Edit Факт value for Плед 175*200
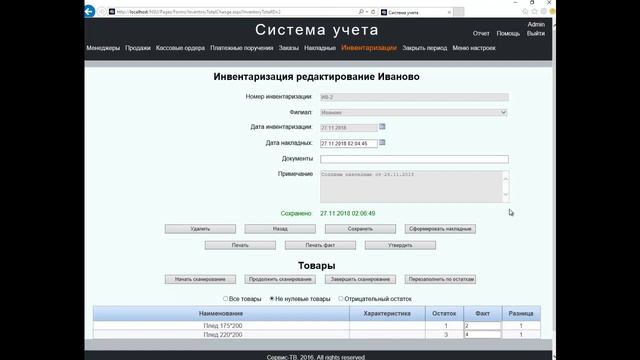 482,326
